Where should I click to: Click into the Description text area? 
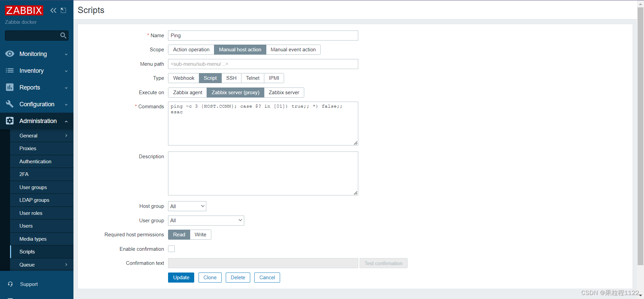(x=263, y=174)
